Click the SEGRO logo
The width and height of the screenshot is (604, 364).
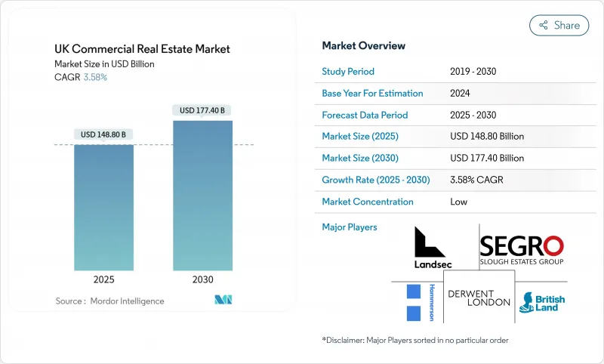coord(522,250)
